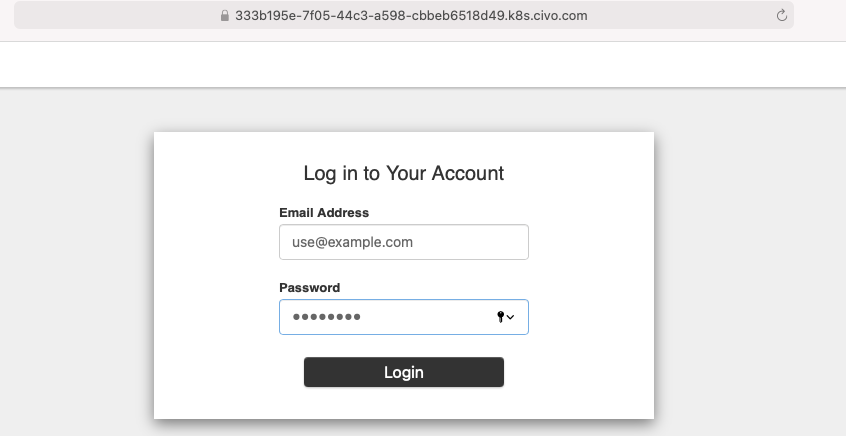The height and width of the screenshot is (436, 846).
Task: Click the use@example.com placeholder text
Action: pos(352,242)
